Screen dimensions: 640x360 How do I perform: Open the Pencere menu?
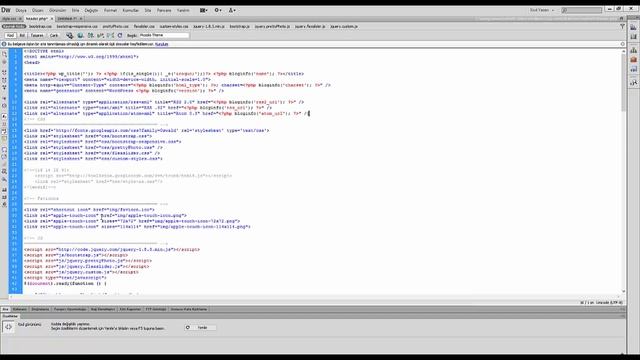[164, 10]
